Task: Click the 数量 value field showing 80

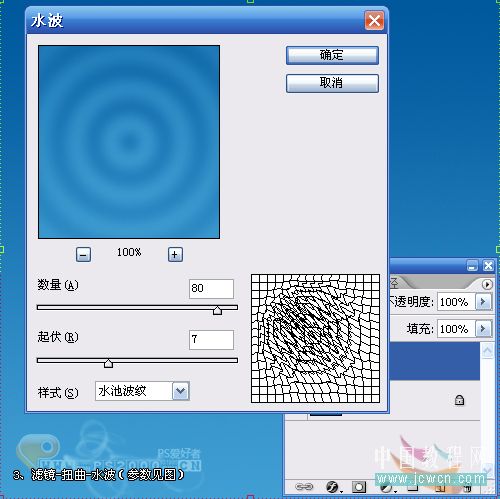Action: pyautogui.click(x=211, y=288)
